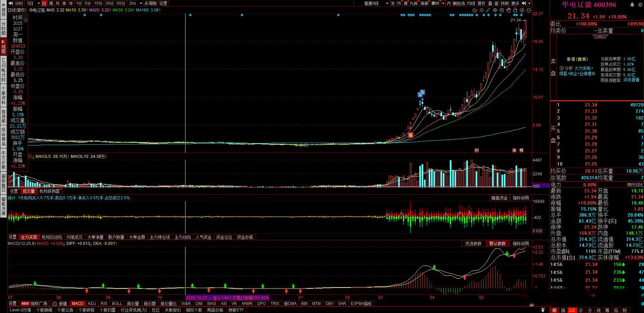The width and height of the screenshot is (644, 313).
Task: Click the red B buy marker on chart
Action: (411, 135)
